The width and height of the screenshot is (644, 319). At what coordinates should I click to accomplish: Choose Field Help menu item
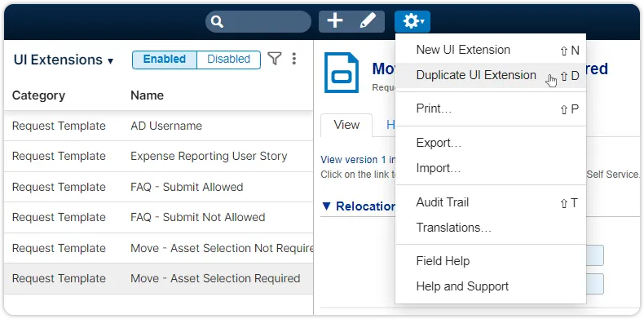click(x=491, y=261)
